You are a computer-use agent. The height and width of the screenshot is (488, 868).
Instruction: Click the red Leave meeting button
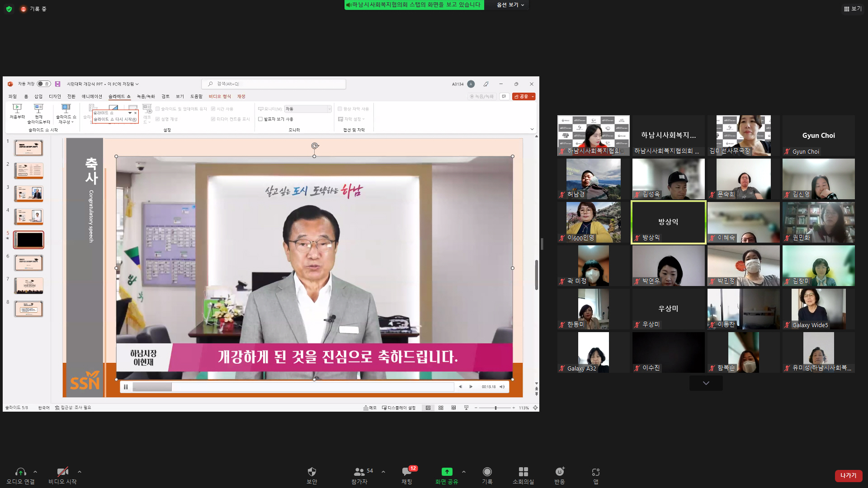[x=848, y=475]
